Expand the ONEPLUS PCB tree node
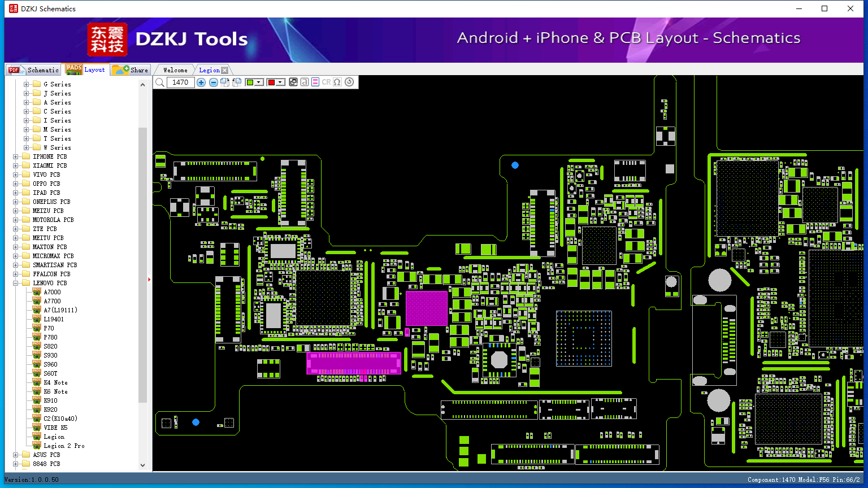This screenshot has width=868, height=488. tap(15, 202)
